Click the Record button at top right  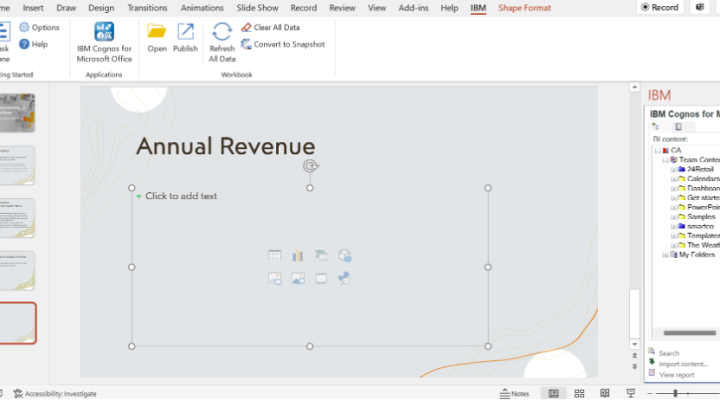pyautogui.click(x=660, y=7)
